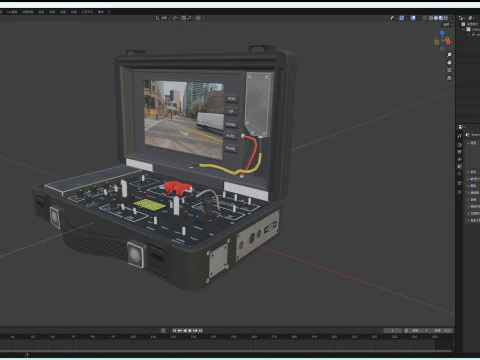The height and width of the screenshot is (360, 480).
Task: Open the transform orientation selector
Action: 163,18
